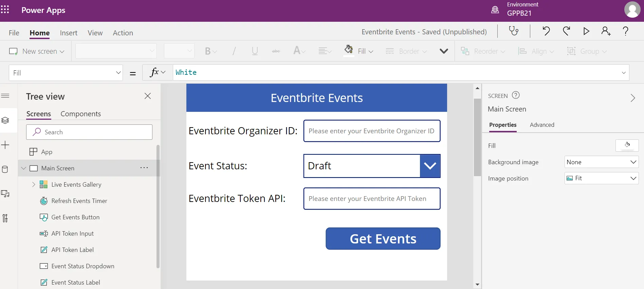Click the New screen button
Viewport: 644px width, 289px height.
36,51
